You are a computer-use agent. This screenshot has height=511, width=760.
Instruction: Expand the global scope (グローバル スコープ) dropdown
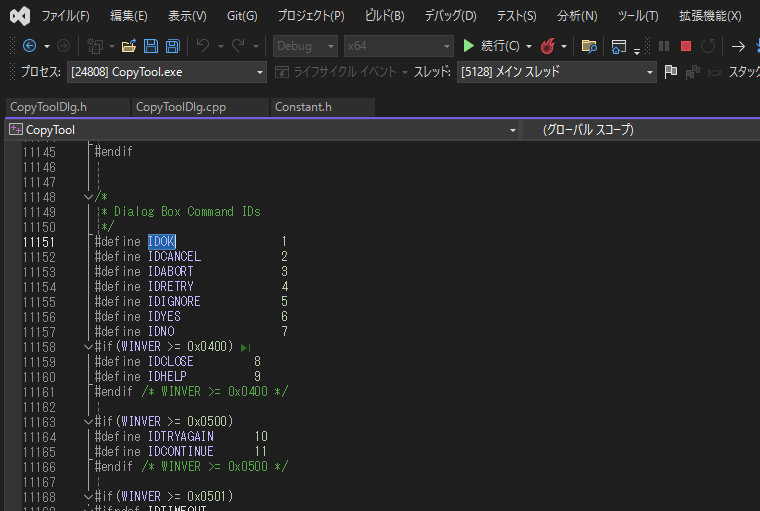[x=640, y=130]
